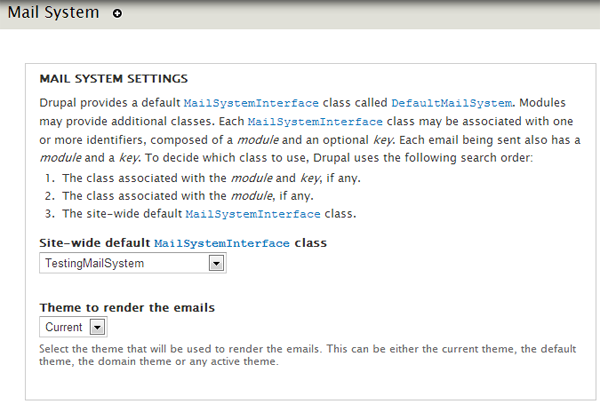The width and height of the screenshot is (600, 404).
Task: Click MailSystemInterface link in the Site-wide default label
Action: pos(222,243)
